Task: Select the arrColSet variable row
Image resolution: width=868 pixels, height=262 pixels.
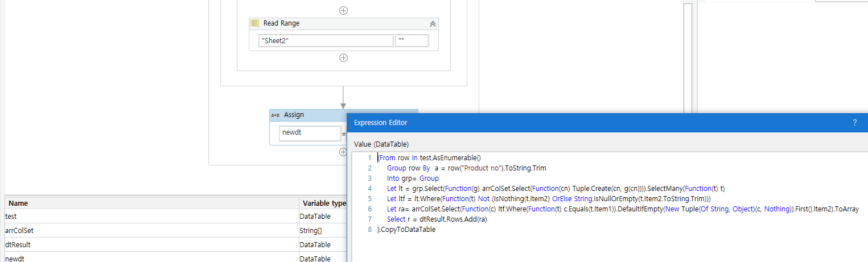Action: 175,231
